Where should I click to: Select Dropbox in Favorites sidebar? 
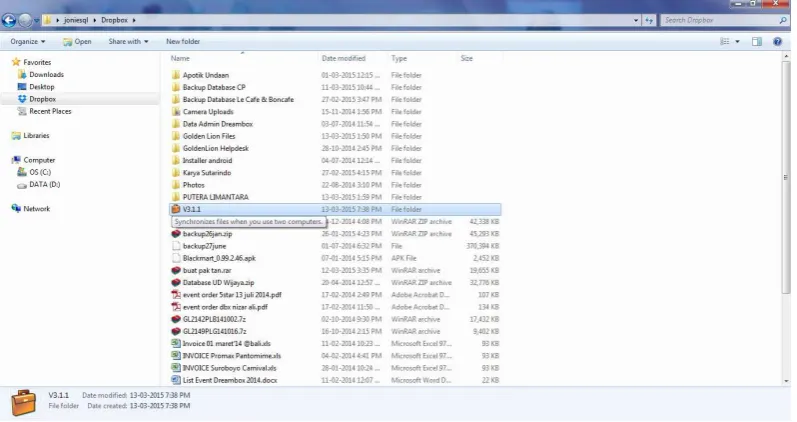(42, 99)
